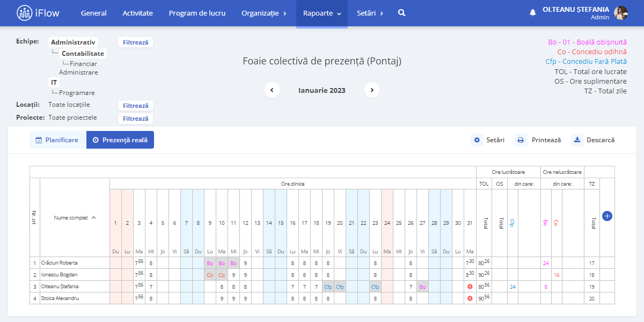Open the Program de lucru menu
This screenshot has width=644, height=322.
[x=197, y=13]
